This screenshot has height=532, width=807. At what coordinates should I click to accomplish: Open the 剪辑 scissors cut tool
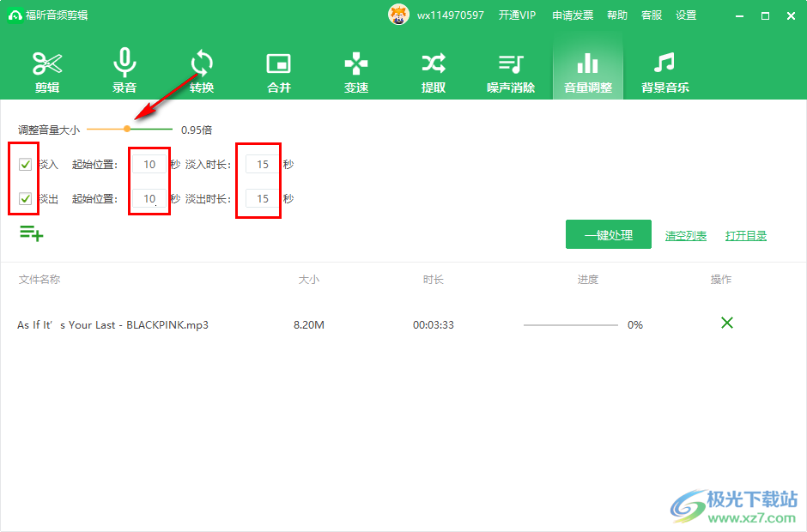47,71
